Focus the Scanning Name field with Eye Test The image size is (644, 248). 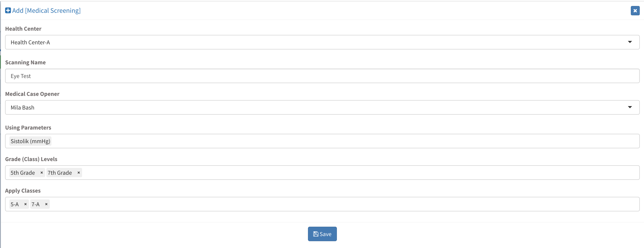[x=322, y=76]
